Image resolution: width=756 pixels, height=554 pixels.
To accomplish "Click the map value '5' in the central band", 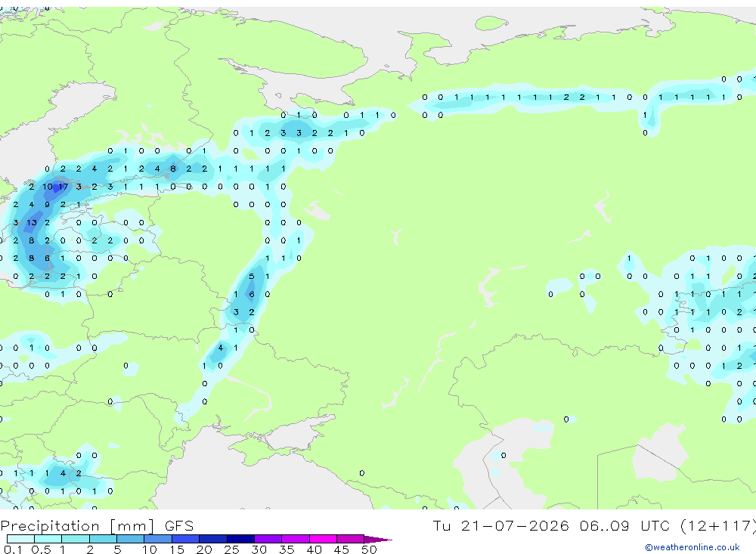I will (251, 277).
